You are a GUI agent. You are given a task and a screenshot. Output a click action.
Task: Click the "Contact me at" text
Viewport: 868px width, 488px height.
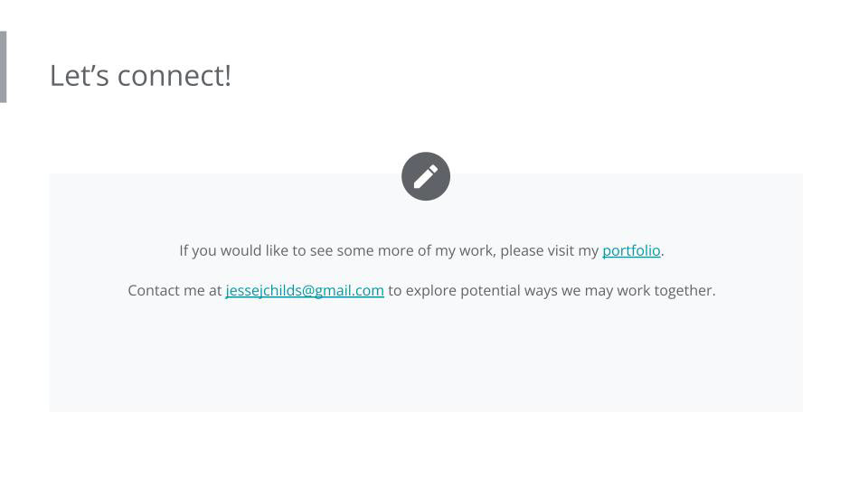(x=175, y=290)
